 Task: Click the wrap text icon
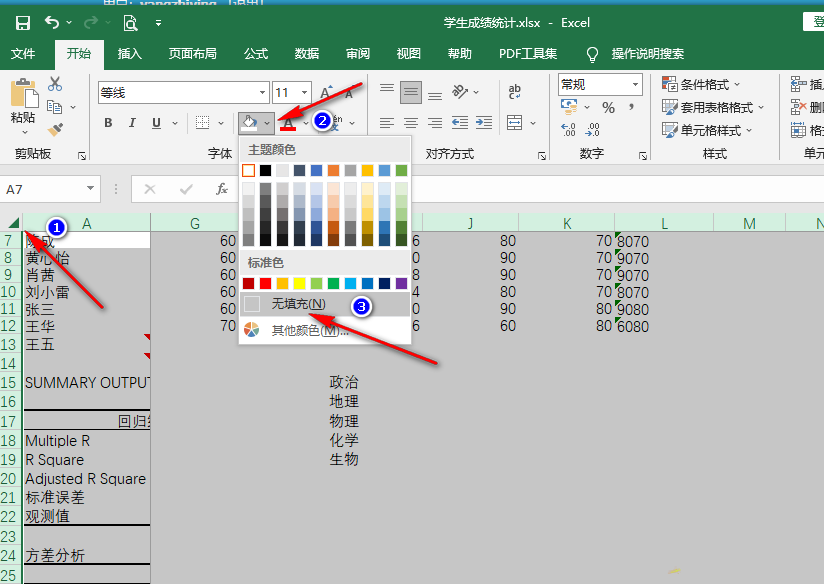(x=514, y=92)
